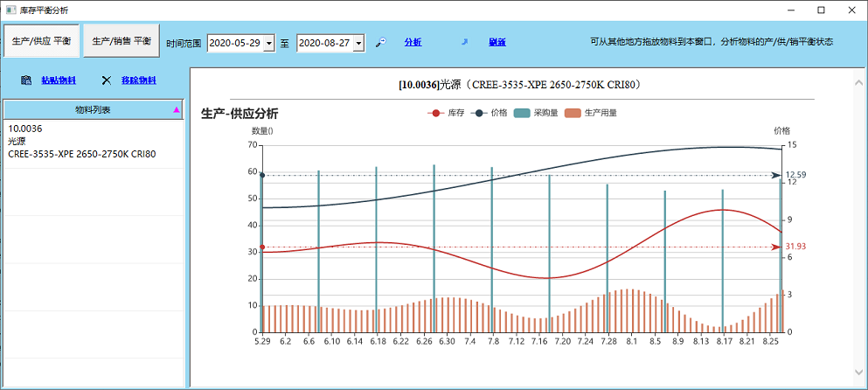Toggle 生产用量 series in chart legend
The width and height of the screenshot is (868, 390).
point(591,113)
